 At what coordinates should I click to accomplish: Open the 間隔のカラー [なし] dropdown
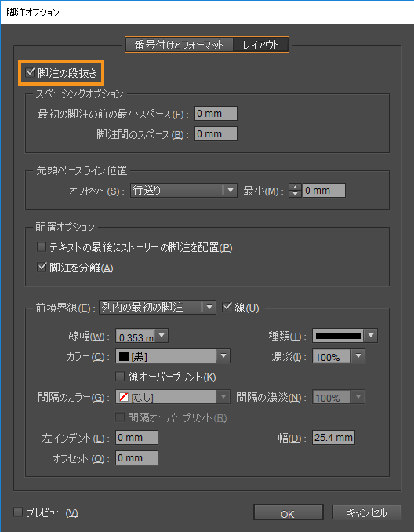[172, 396]
